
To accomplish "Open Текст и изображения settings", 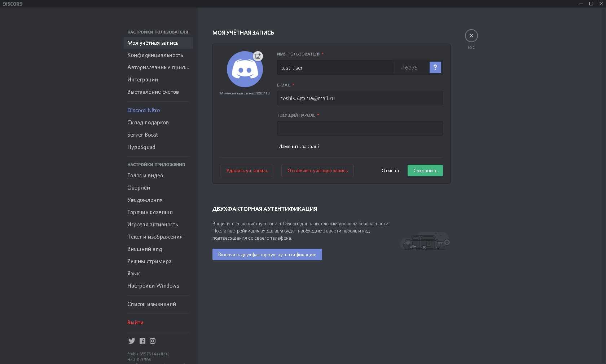I will (x=158, y=237).
